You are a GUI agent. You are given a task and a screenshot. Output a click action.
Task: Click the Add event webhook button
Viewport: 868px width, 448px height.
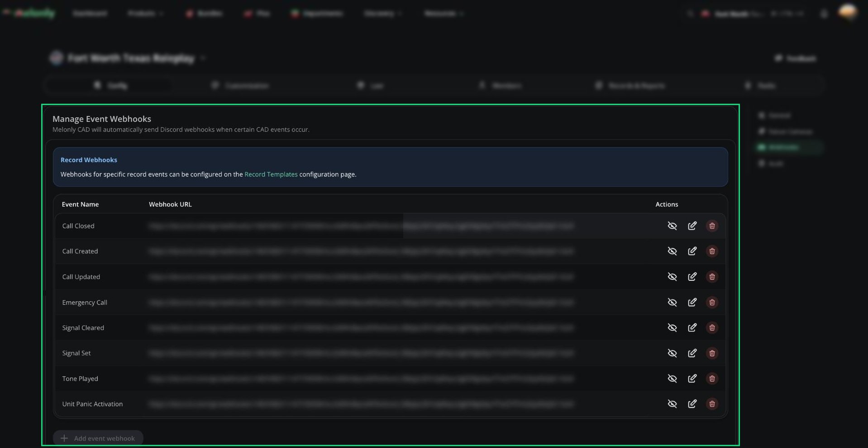98,438
